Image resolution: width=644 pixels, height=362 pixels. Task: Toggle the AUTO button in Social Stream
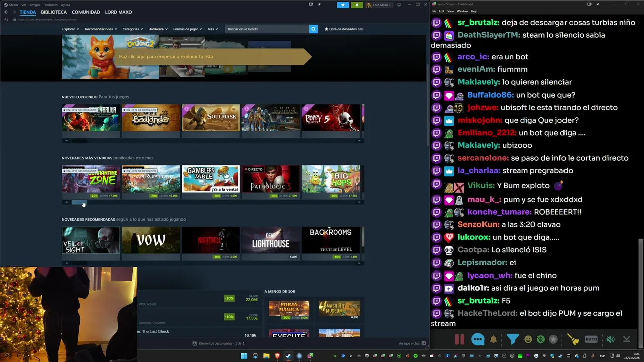pyautogui.click(x=591, y=339)
